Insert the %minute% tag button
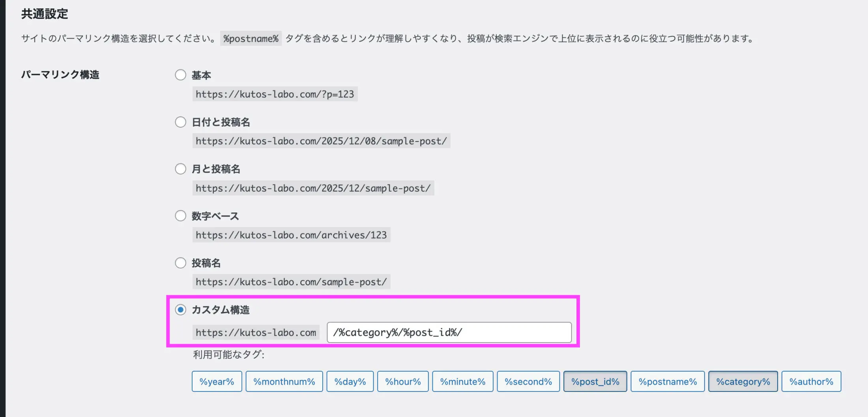 (x=462, y=382)
